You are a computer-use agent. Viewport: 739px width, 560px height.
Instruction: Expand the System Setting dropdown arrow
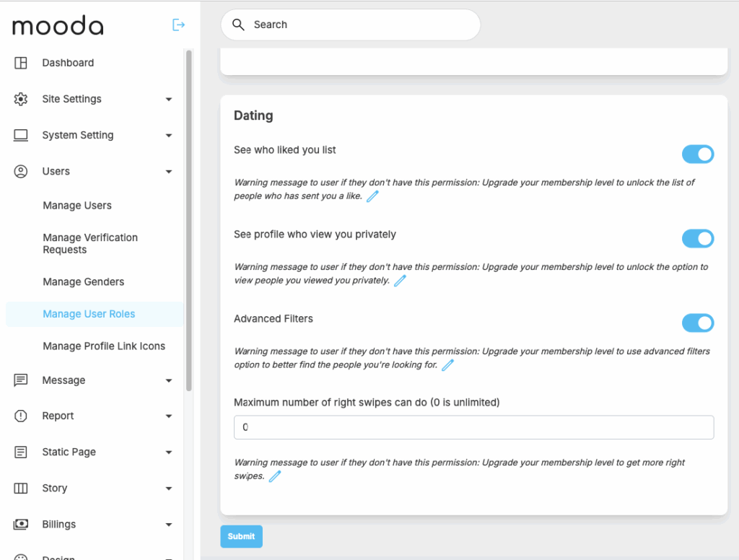coord(169,136)
